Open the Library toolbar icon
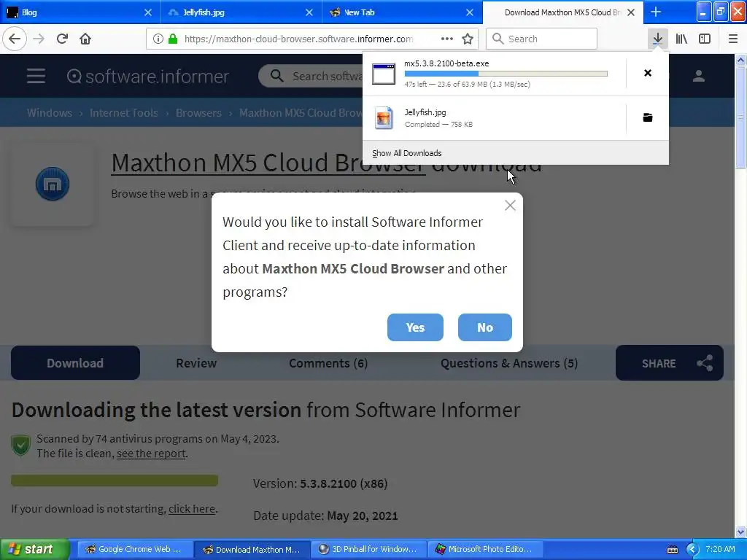Image resolution: width=747 pixels, height=560 pixels. 681,39
